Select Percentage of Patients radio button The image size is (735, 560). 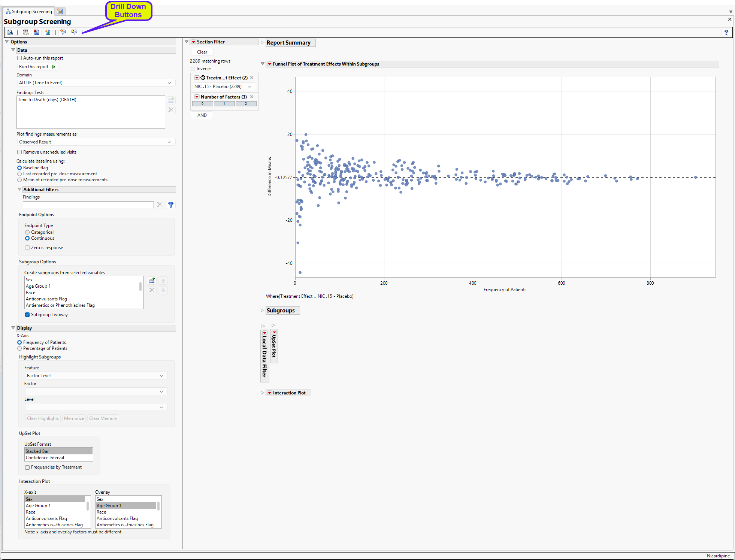19,348
